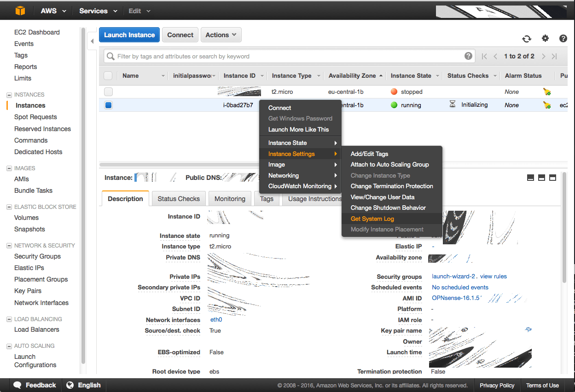This screenshot has width=575, height=392.
Task: Maximize details pane with rightmost layout icon
Action: tap(553, 178)
